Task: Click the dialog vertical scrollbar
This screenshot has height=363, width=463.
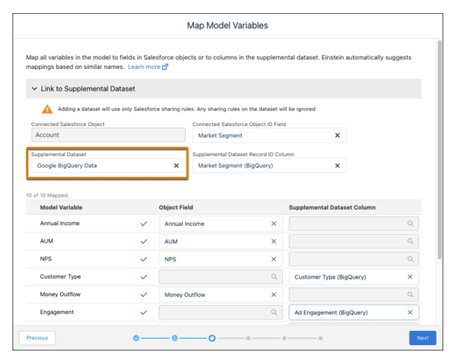Action: 439,150
